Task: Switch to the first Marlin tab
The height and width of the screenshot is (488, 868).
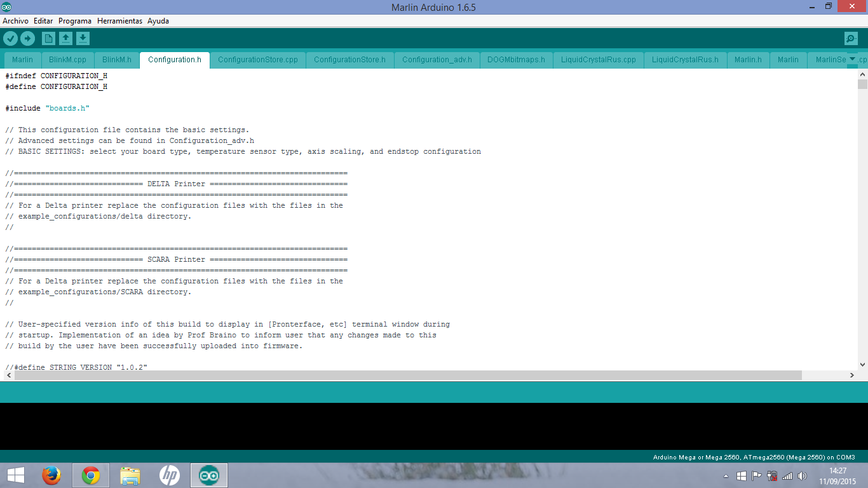Action: (x=22, y=60)
